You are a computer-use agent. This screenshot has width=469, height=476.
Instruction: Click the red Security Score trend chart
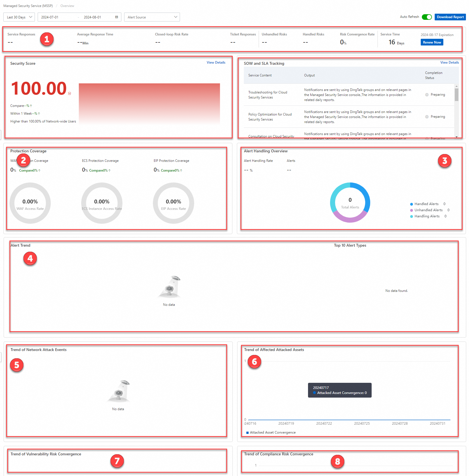click(x=149, y=104)
